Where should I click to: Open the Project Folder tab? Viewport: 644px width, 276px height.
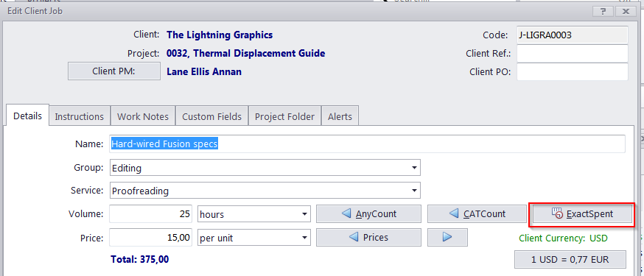pos(284,116)
